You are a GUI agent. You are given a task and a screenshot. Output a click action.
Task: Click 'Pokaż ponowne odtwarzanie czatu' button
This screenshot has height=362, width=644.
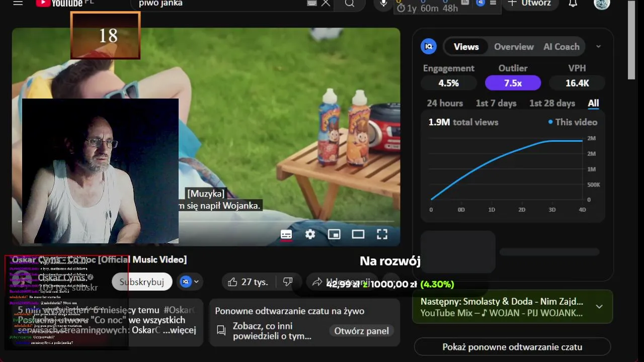tap(512, 347)
